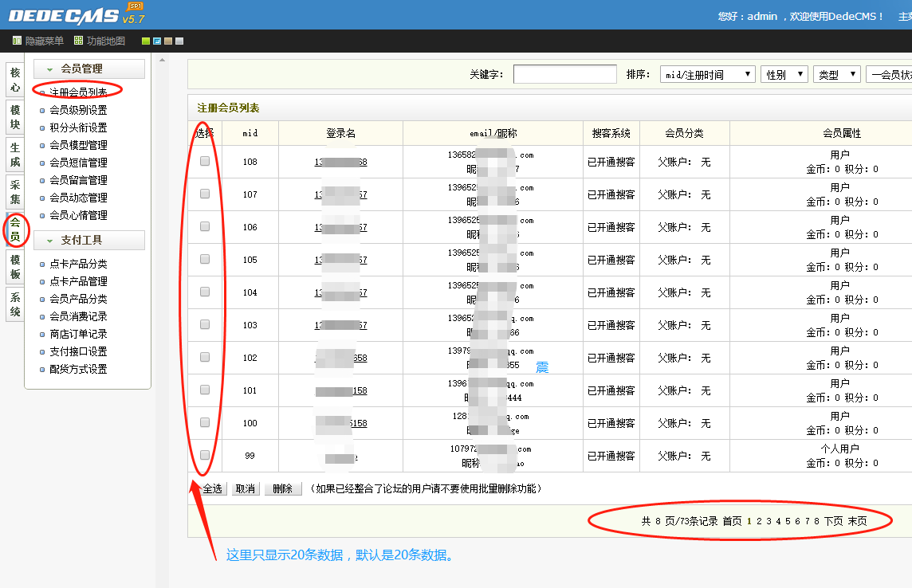The image size is (912, 588).
Task: Go to page 2 in pagination
Action: [x=759, y=521]
